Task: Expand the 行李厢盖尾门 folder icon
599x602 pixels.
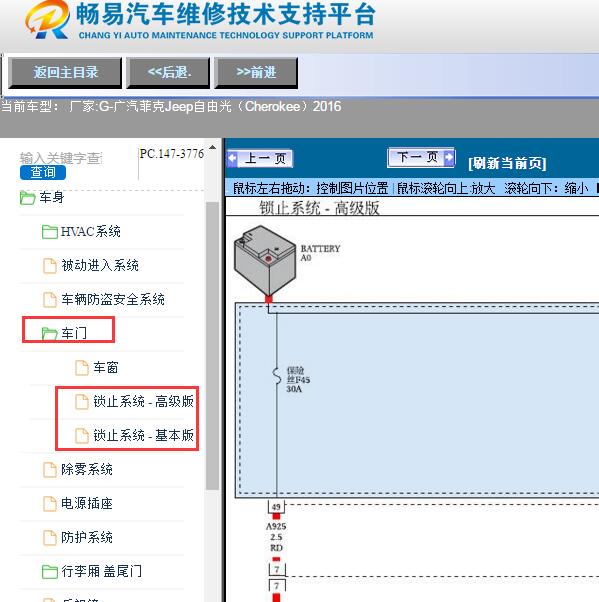Action: (50, 571)
